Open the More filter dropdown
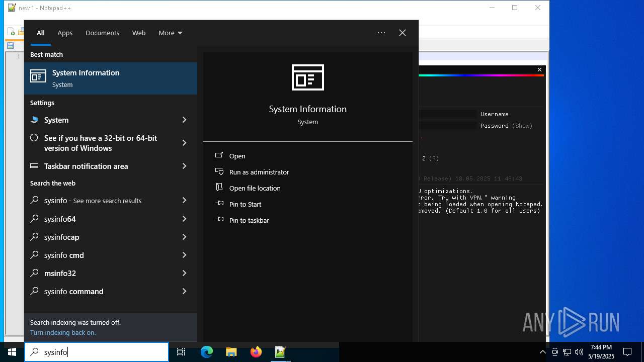The image size is (644, 362). [x=171, y=33]
